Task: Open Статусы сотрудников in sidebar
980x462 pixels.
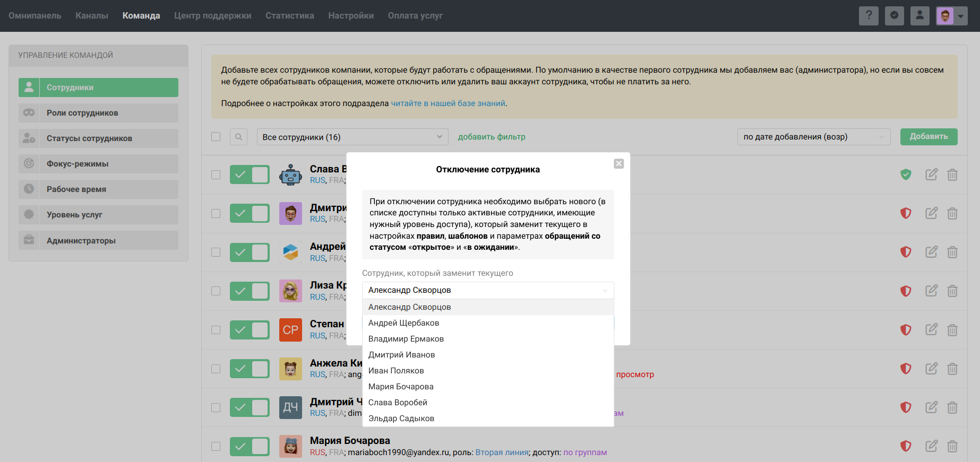Action: click(x=98, y=138)
